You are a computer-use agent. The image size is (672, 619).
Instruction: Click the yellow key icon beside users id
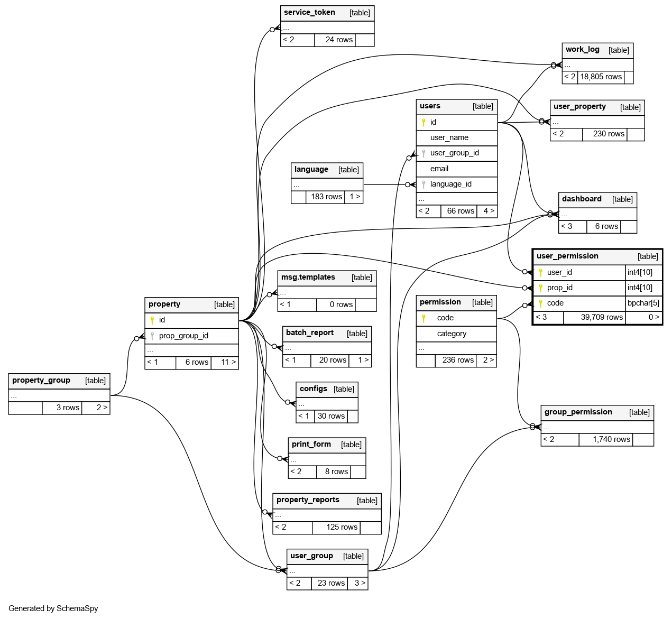(424, 122)
